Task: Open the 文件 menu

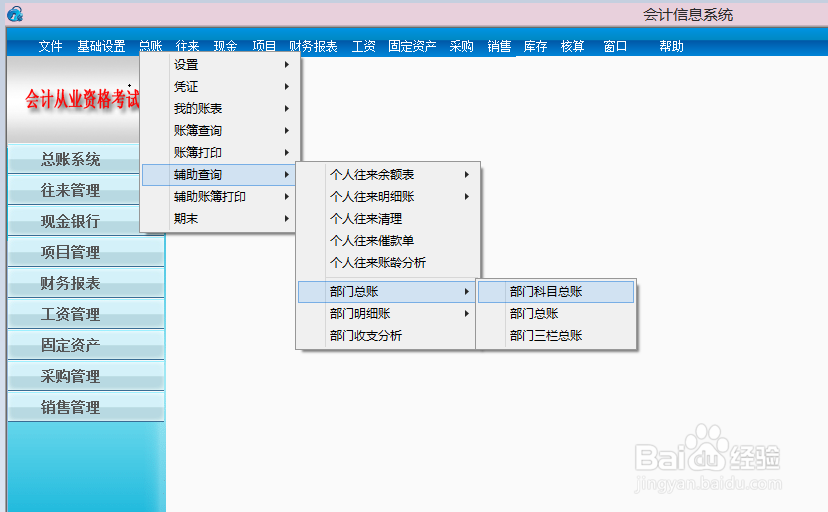Action: pos(51,46)
